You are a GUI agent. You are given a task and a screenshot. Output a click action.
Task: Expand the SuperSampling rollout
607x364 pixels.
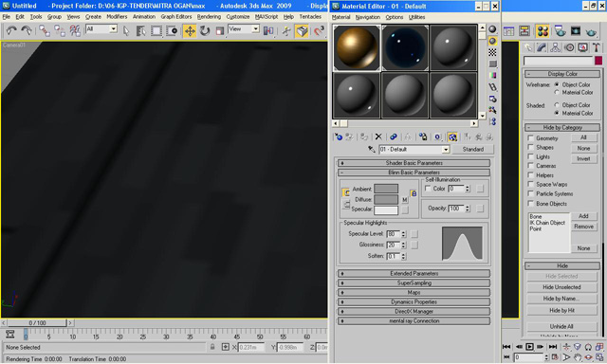coord(414,282)
